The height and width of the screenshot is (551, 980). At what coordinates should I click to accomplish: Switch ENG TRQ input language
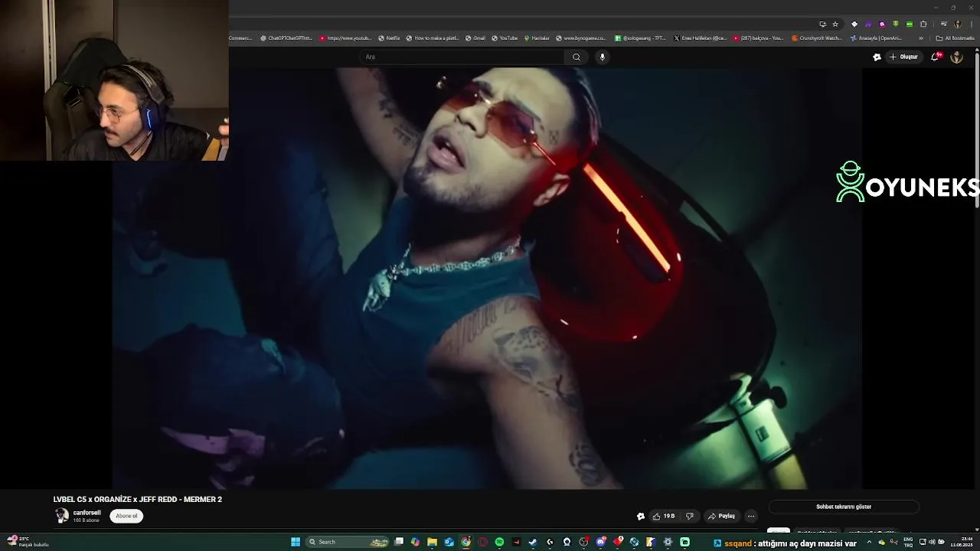(908, 542)
